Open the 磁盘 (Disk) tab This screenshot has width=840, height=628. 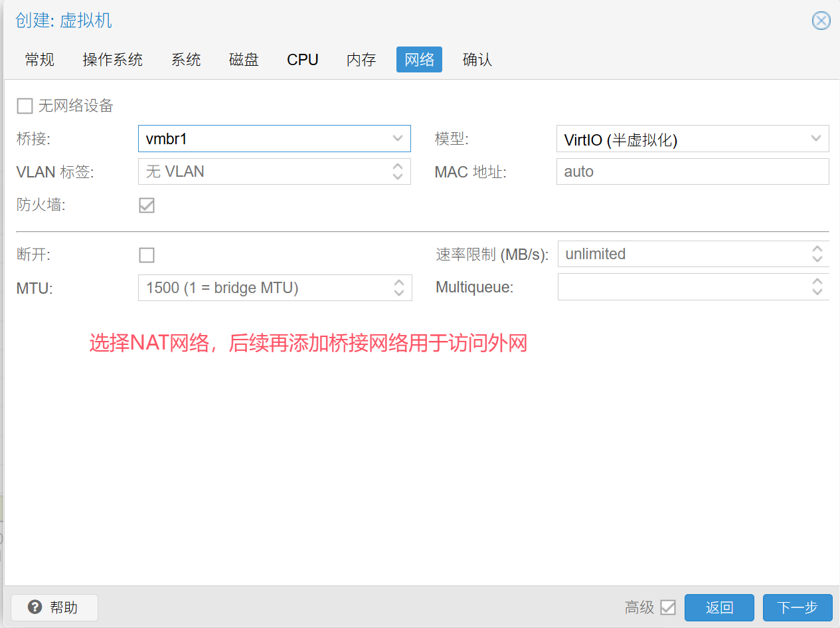pyautogui.click(x=244, y=60)
